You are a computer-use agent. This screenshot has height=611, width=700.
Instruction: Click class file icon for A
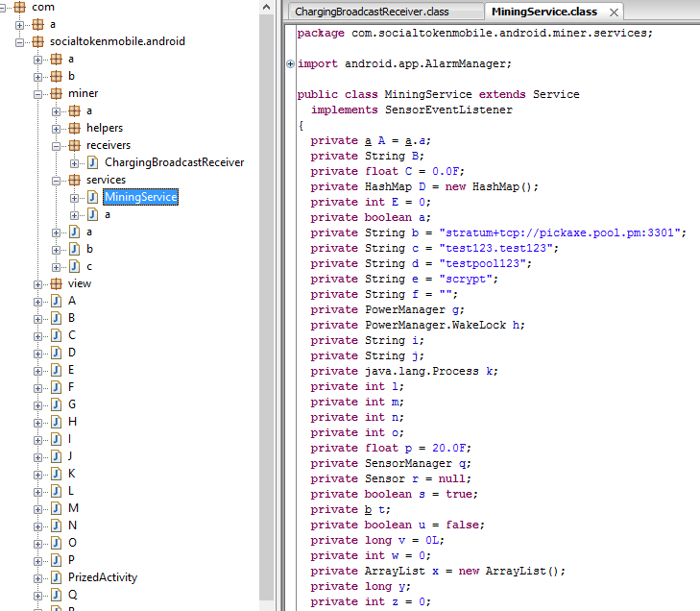pos(57,301)
